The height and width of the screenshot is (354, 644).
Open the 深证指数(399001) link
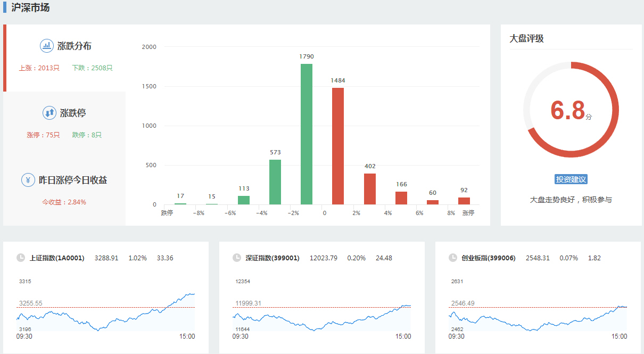273,258
